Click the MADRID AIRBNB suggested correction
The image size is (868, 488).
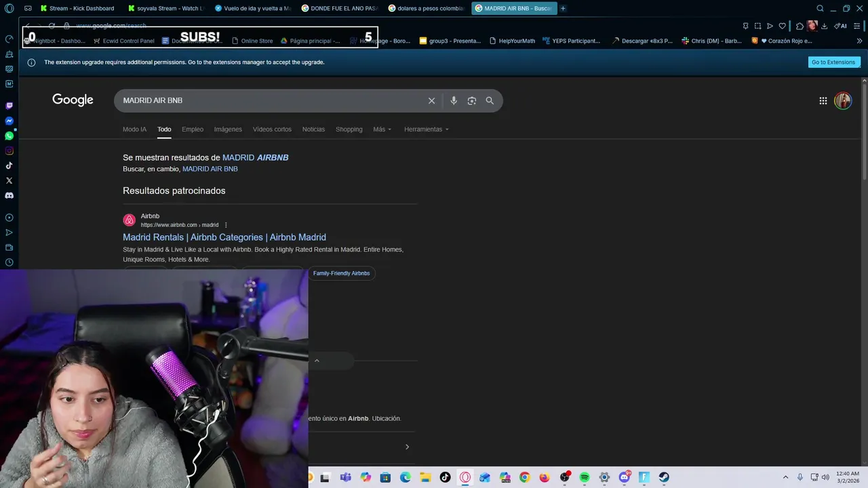click(256, 157)
